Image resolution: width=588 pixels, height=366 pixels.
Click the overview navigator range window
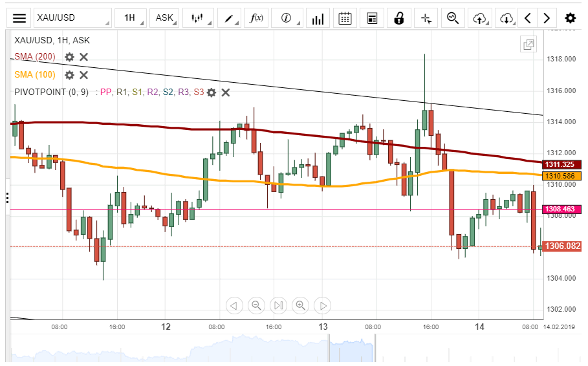(352, 349)
